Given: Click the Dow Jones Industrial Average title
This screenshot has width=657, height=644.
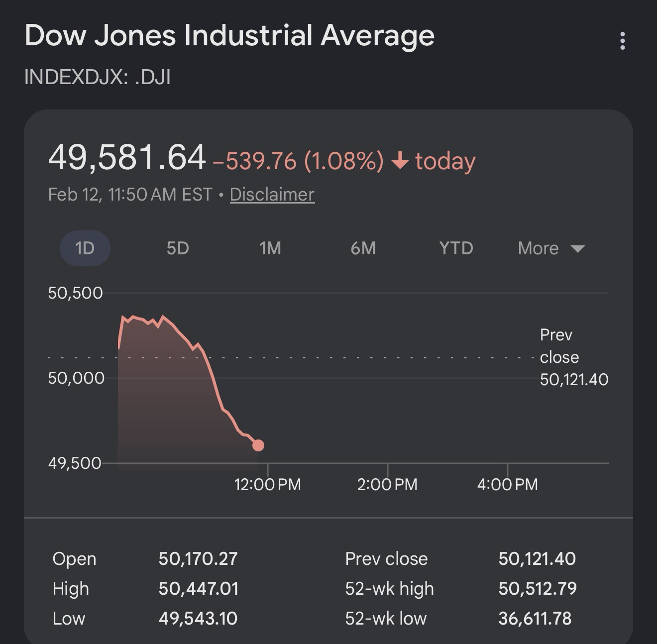Looking at the screenshot, I should (x=229, y=36).
